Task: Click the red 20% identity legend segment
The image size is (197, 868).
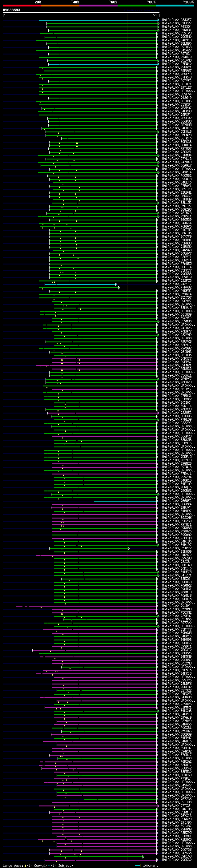Action: pyautogui.click(x=22, y=6)
